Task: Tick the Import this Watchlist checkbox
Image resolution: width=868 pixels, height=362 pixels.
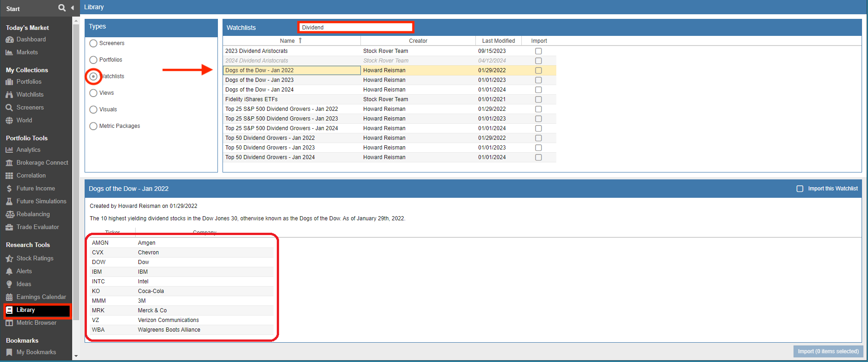Action: (800, 189)
